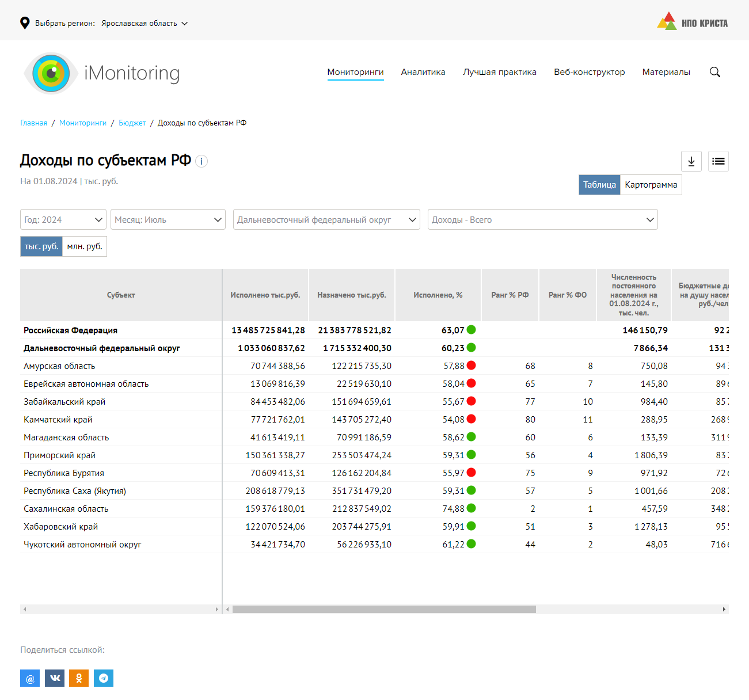Click the Главная breadcrumb link
The width and height of the screenshot is (749, 700).
pyautogui.click(x=33, y=123)
